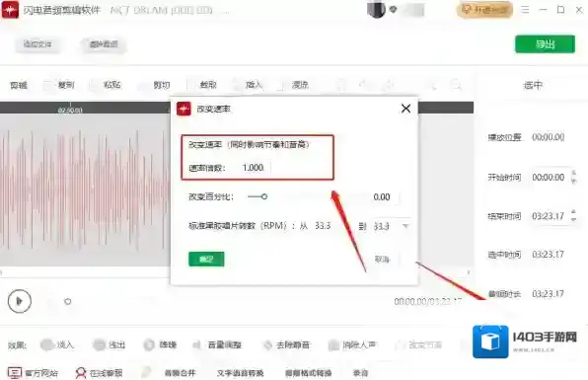Apply the 淡入 fade-in effect
Image resolution: width=588 pixels, height=380 pixels.
(x=57, y=344)
